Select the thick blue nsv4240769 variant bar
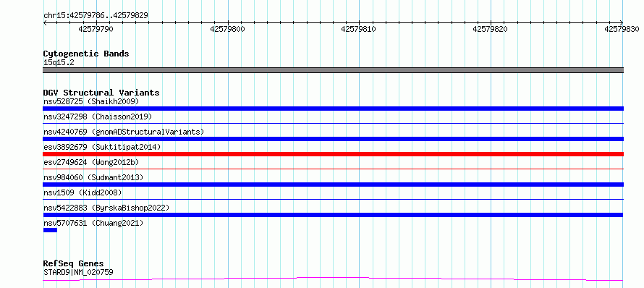 click(333, 139)
